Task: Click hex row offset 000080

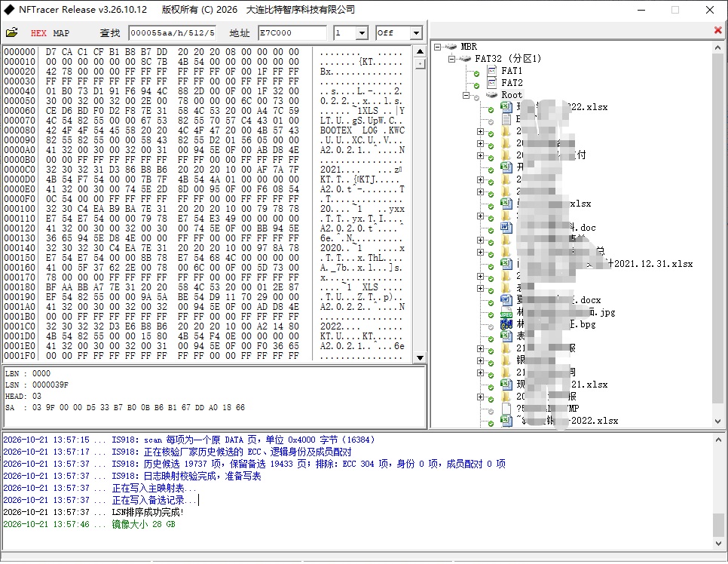Action: click(20, 130)
